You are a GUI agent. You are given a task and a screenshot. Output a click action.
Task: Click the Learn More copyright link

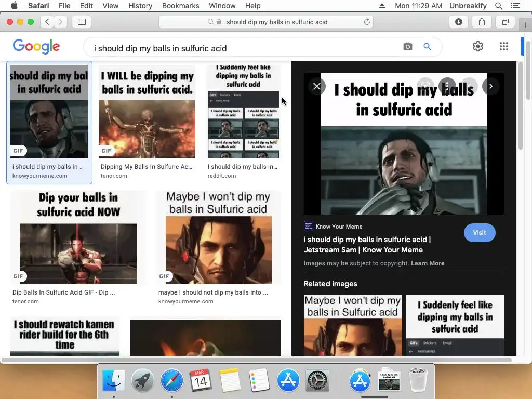[428, 263]
